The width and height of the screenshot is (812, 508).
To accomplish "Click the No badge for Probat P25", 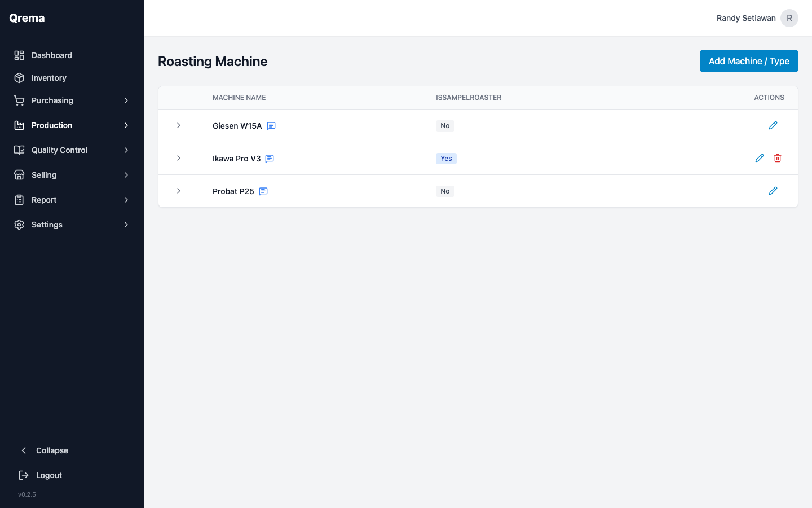I will coord(445,191).
